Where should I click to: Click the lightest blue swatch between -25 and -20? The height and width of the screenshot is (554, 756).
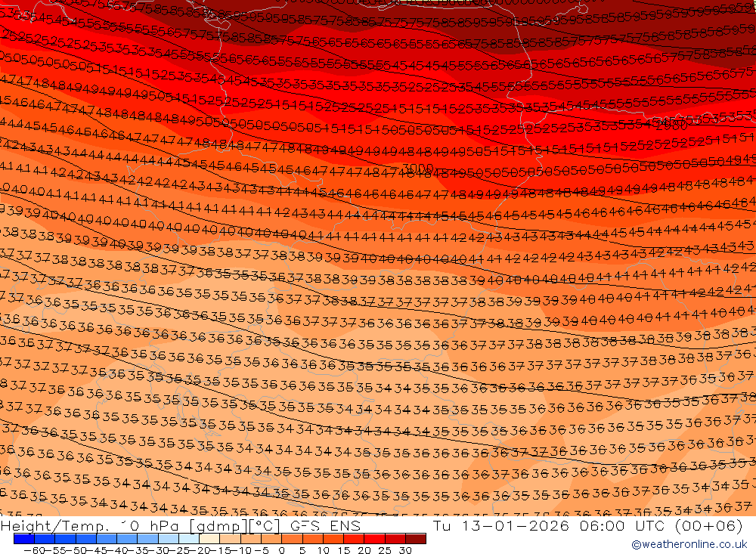pyautogui.click(x=189, y=539)
